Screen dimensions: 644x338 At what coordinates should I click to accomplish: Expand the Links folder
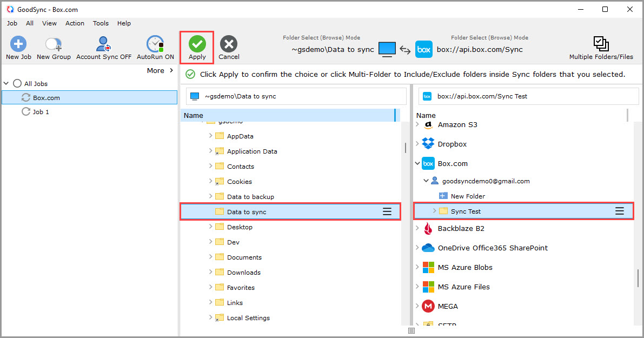(211, 302)
